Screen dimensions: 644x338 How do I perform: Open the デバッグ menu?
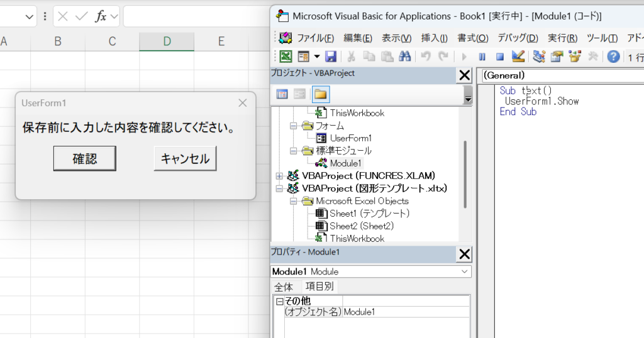[x=518, y=38]
